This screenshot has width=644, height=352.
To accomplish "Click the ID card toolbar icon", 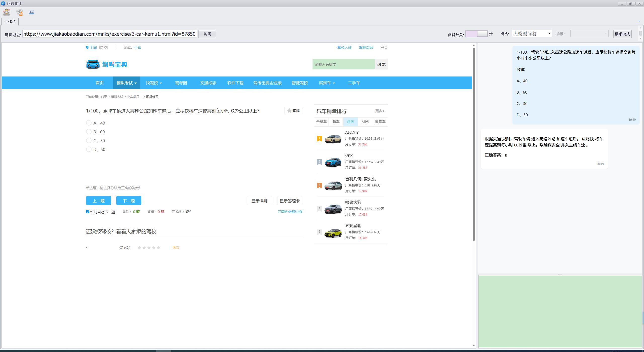I will [x=31, y=12].
